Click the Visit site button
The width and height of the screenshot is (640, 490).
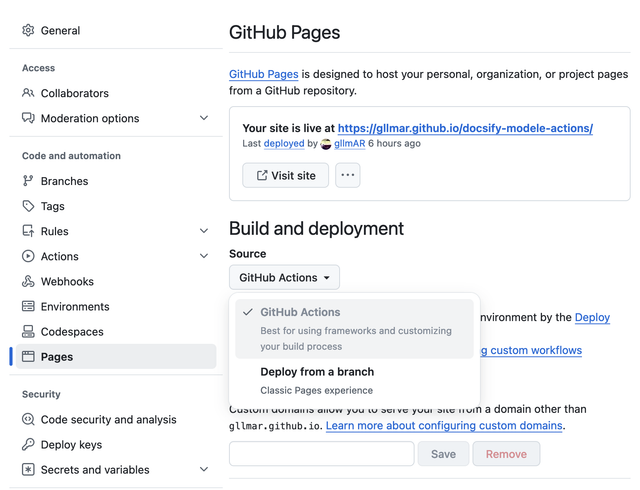coord(285,175)
